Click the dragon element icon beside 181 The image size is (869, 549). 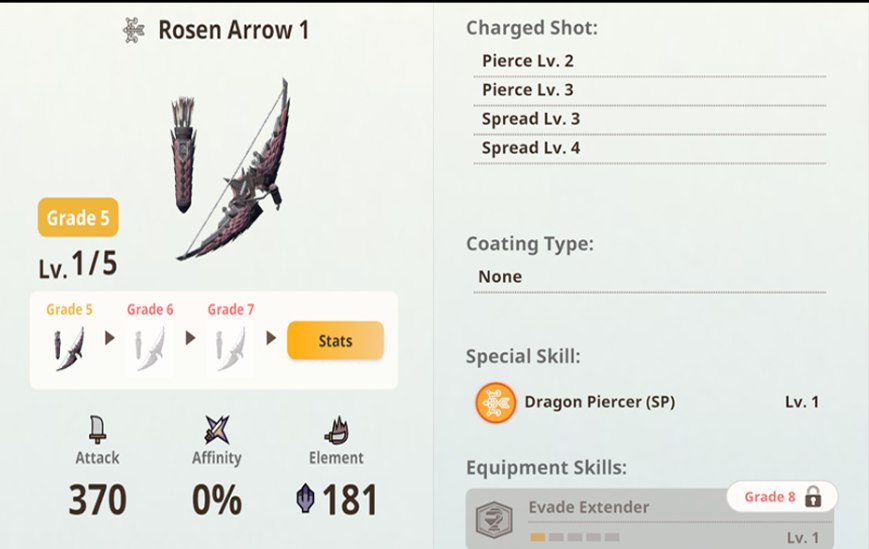coord(306,499)
